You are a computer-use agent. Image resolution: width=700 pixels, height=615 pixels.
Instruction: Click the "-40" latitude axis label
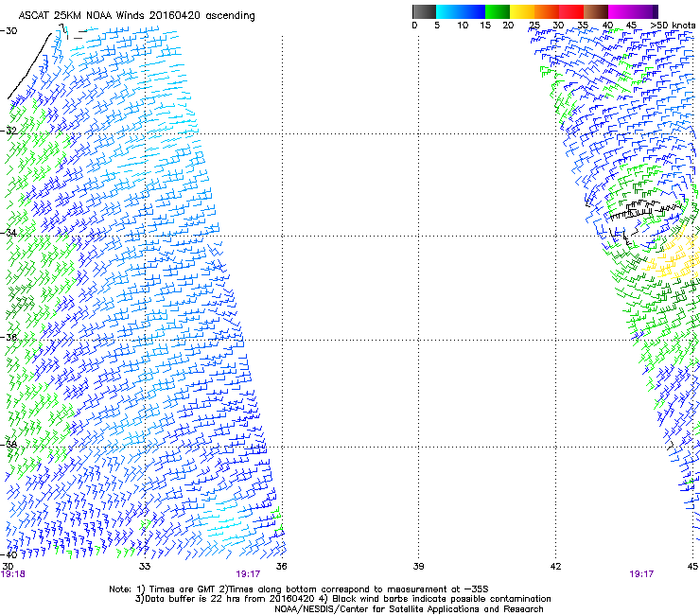[x=9, y=554]
